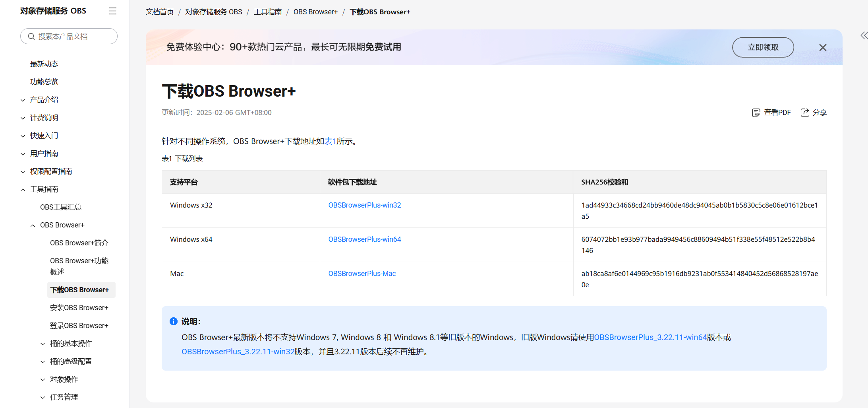
Task: Open the 查看PDF export icon
Action: [x=756, y=113]
